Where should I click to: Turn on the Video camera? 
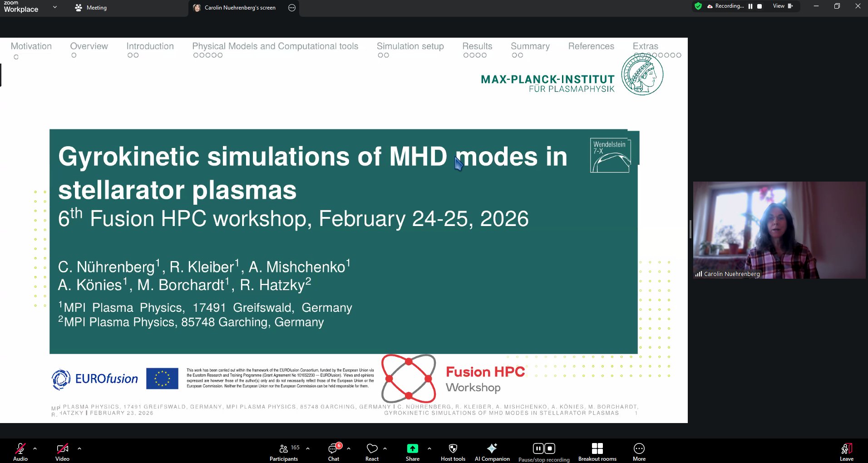tap(62, 448)
